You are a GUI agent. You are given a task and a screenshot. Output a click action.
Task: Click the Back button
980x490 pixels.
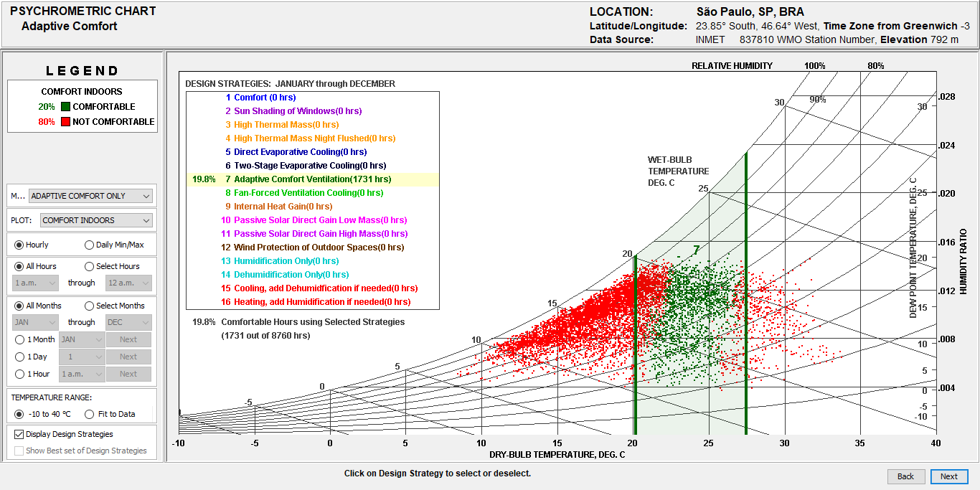pos(905,476)
